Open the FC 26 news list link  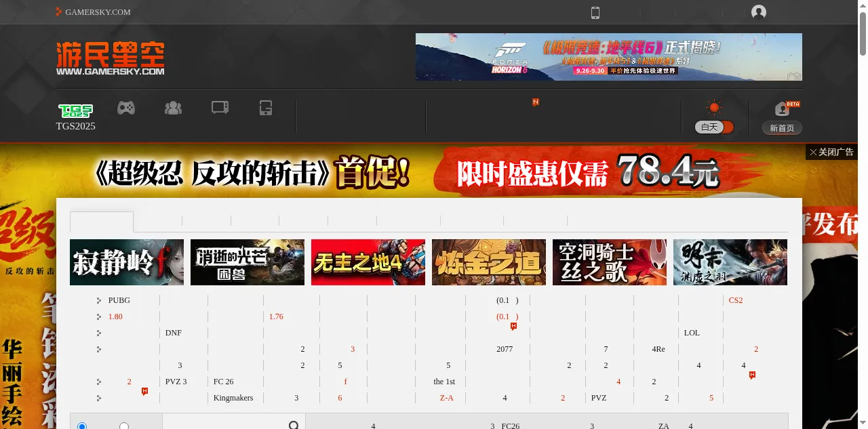(x=223, y=382)
